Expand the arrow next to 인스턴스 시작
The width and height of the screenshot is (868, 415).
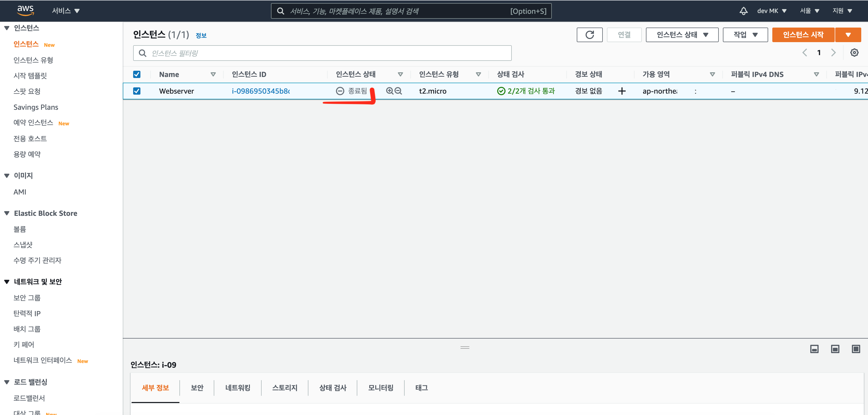pyautogui.click(x=848, y=35)
